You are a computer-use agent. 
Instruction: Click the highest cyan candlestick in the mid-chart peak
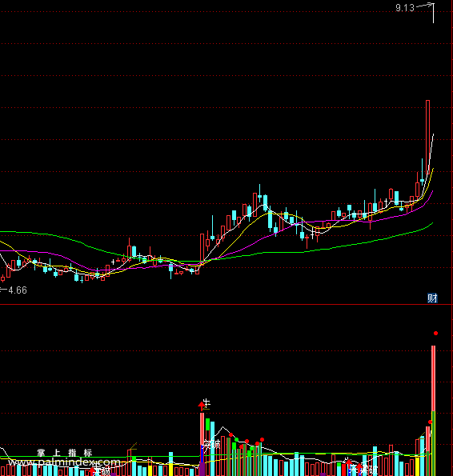pyautogui.click(x=259, y=197)
